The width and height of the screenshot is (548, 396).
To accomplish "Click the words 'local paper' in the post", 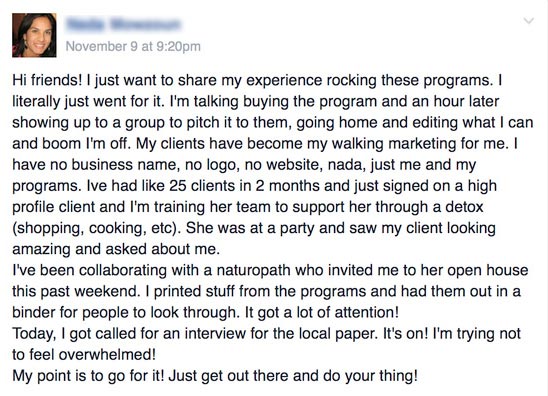I will [x=339, y=334].
